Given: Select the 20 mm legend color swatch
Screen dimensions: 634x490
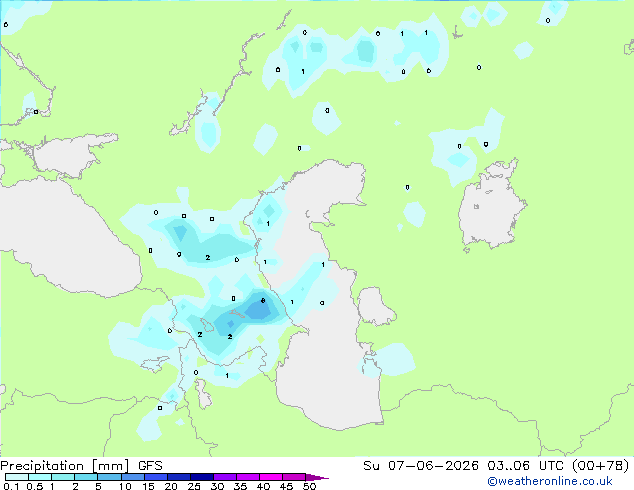Looking at the screenshot, I should tap(178, 477).
